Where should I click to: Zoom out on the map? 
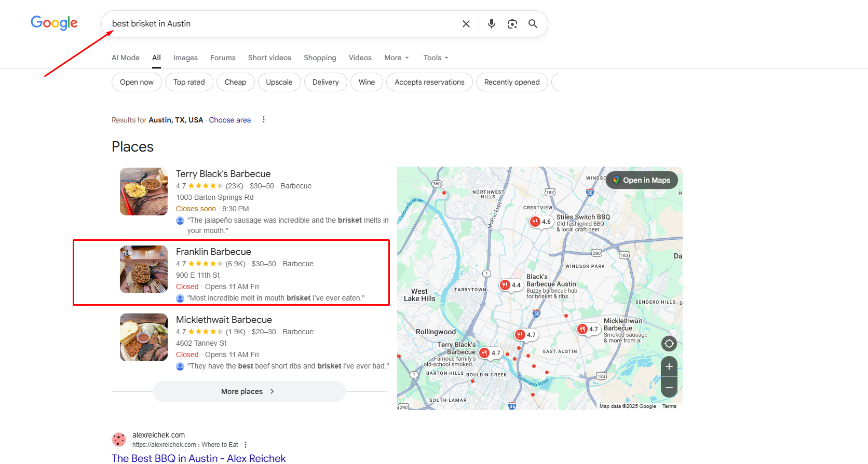coord(669,388)
